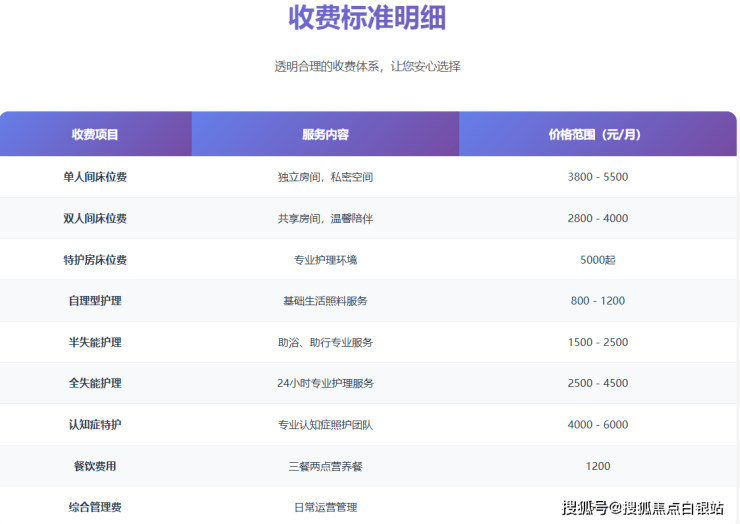The image size is (740, 524).
Task: Click the 价格范围（元/月） column header
Action: tap(597, 134)
